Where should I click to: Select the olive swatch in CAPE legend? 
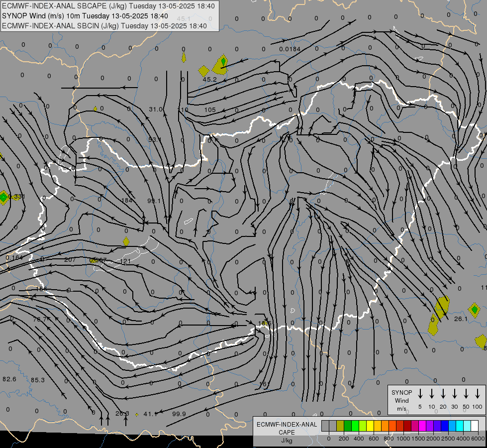coord(340,426)
